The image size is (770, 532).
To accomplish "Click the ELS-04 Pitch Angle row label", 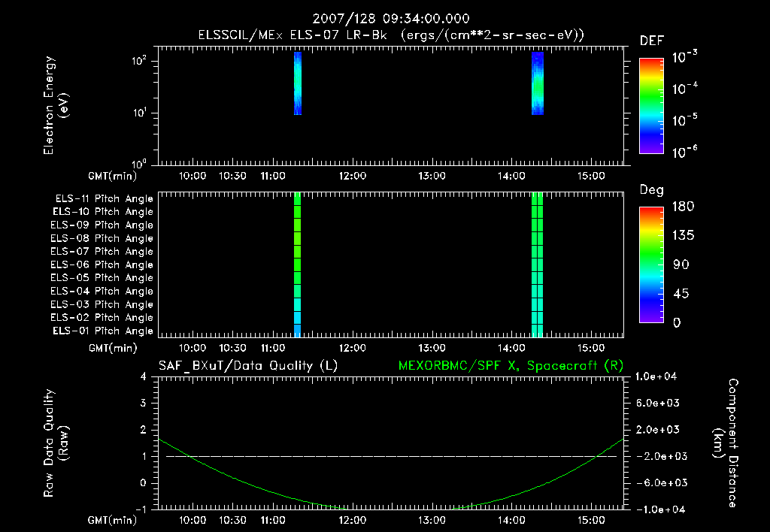I will [x=102, y=291].
